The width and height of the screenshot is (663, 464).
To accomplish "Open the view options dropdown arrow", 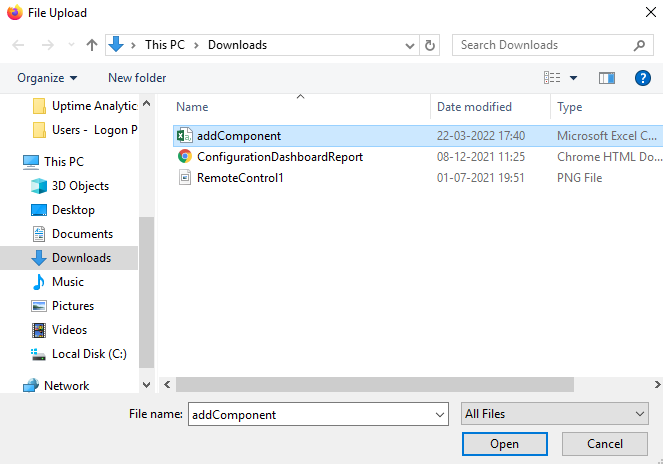I will click(573, 78).
